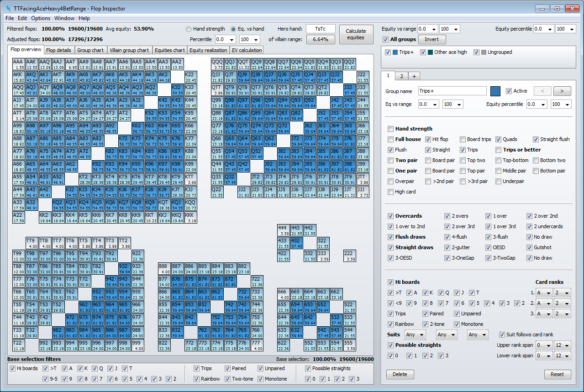Select the Hand strength radio button
Image resolution: width=584 pixels, height=392 pixels.
[189, 29]
